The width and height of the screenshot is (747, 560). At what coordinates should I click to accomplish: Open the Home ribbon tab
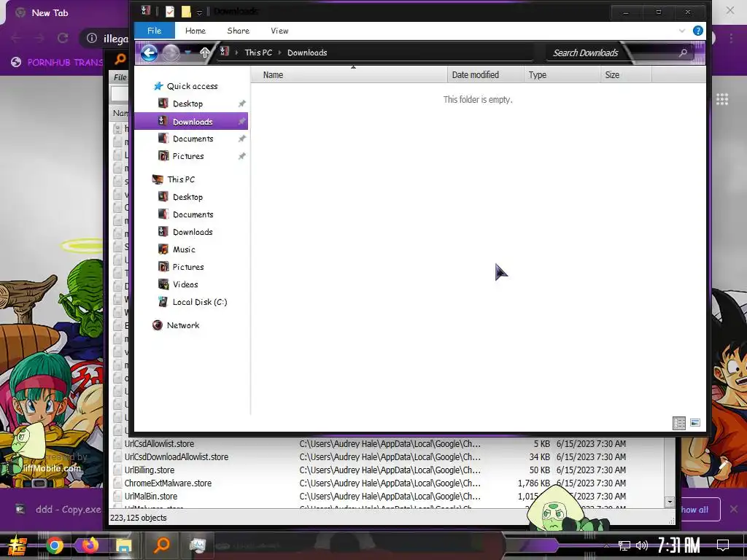pos(196,31)
